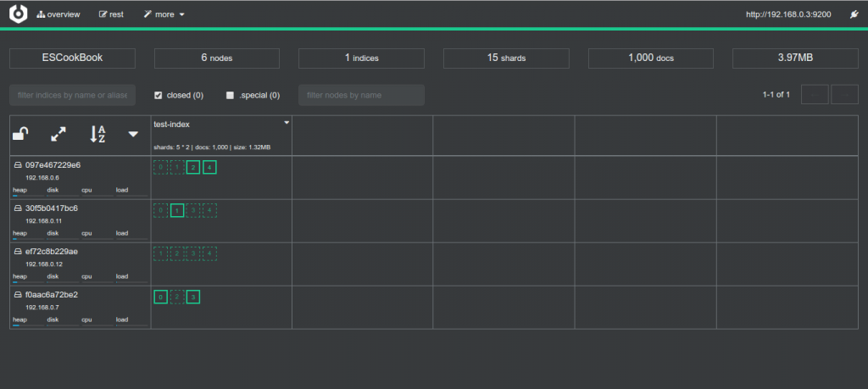868x389 pixels.
Task: Select replica shard 0 on node 30f5b0417bc6
Action: [x=160, y=210]
